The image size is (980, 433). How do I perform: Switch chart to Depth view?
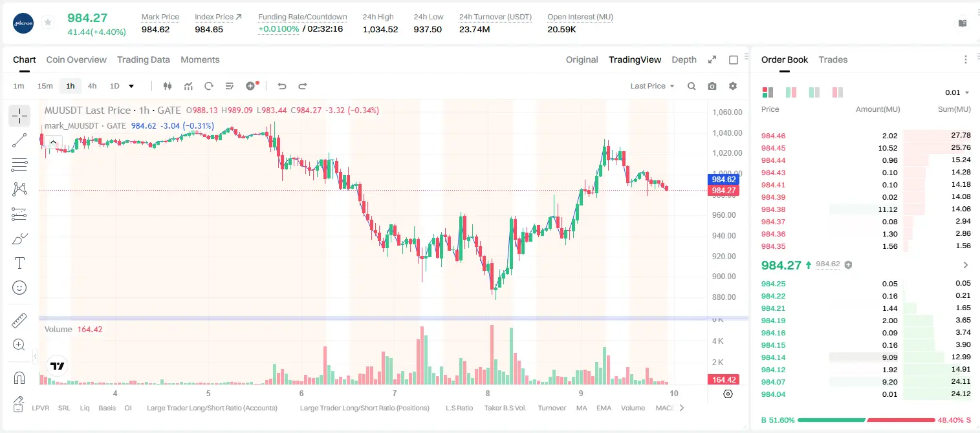tap(684, 59)
